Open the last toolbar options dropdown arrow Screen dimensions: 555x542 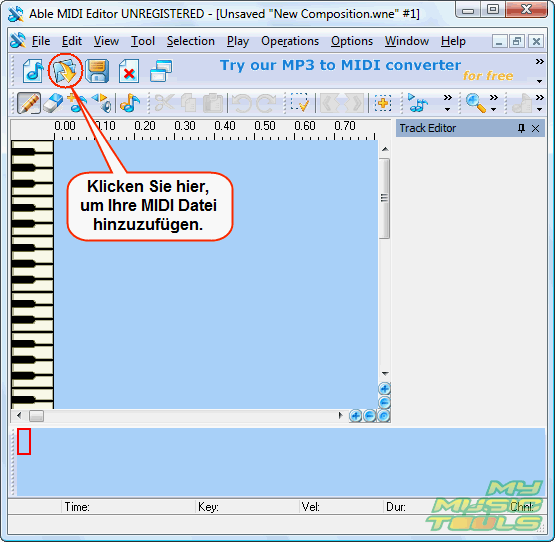pyautogui.click(x=539, y=109)
